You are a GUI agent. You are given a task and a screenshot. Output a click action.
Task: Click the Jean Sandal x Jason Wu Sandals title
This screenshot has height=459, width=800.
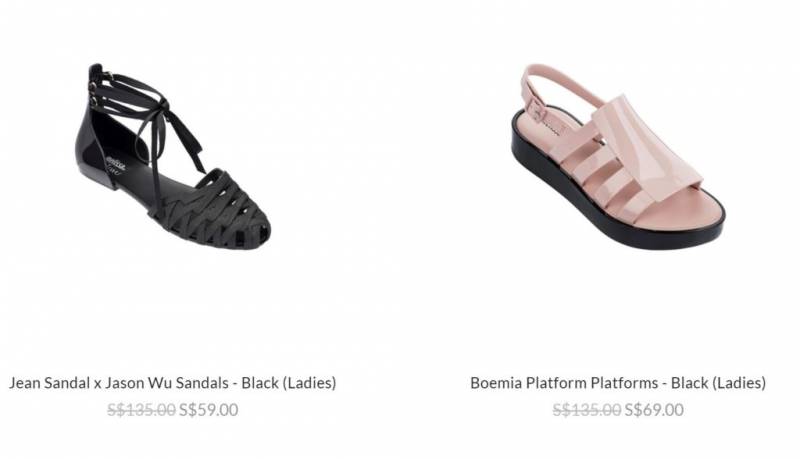pos(172,383)
